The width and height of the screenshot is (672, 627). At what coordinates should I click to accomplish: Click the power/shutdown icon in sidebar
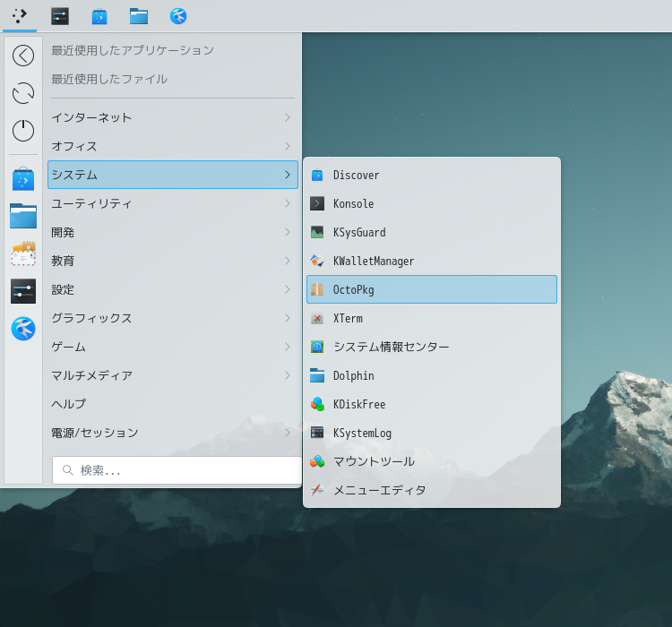(23, 131)
